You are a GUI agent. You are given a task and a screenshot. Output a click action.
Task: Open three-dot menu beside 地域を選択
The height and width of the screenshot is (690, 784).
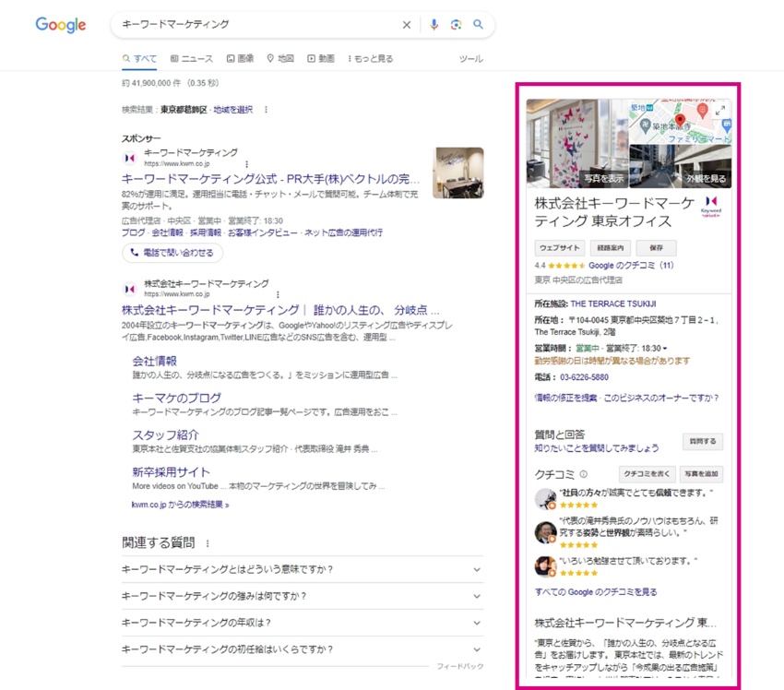tap(266, 110)
